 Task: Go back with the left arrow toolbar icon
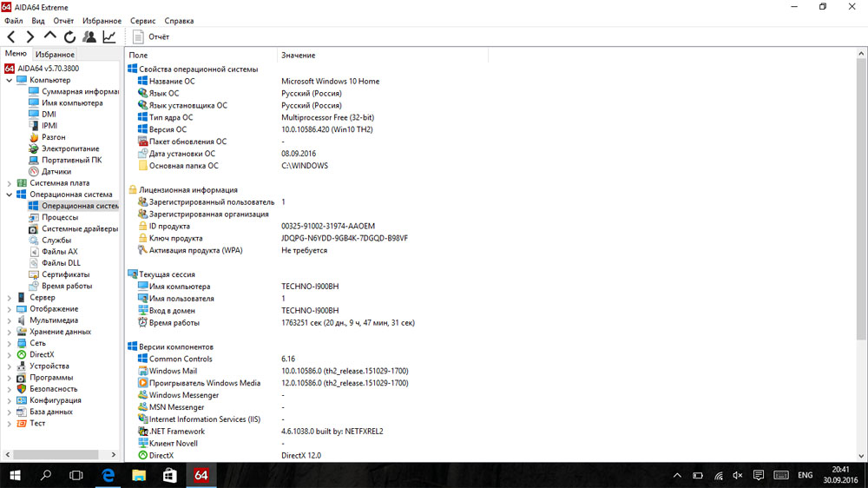point(11,37)
